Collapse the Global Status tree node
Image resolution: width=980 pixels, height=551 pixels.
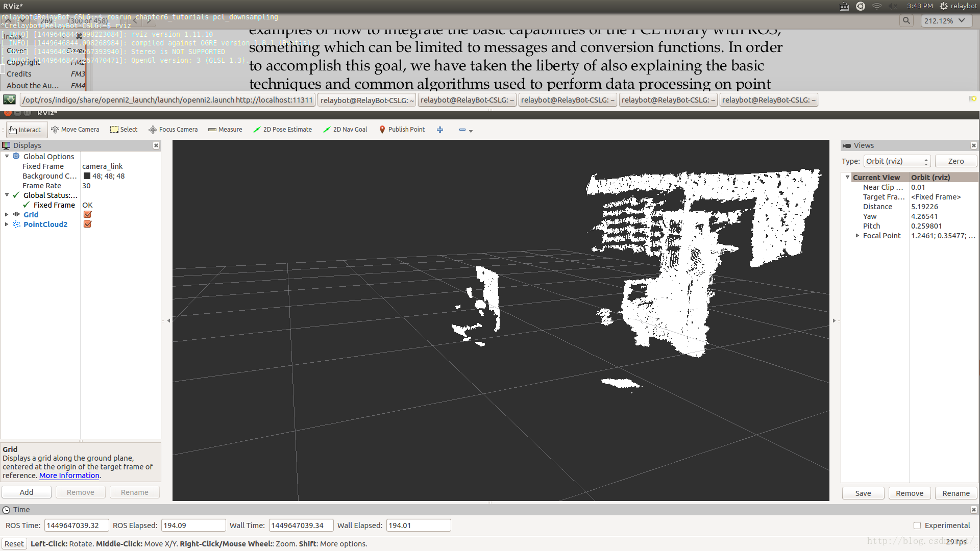tap(7, 195)
